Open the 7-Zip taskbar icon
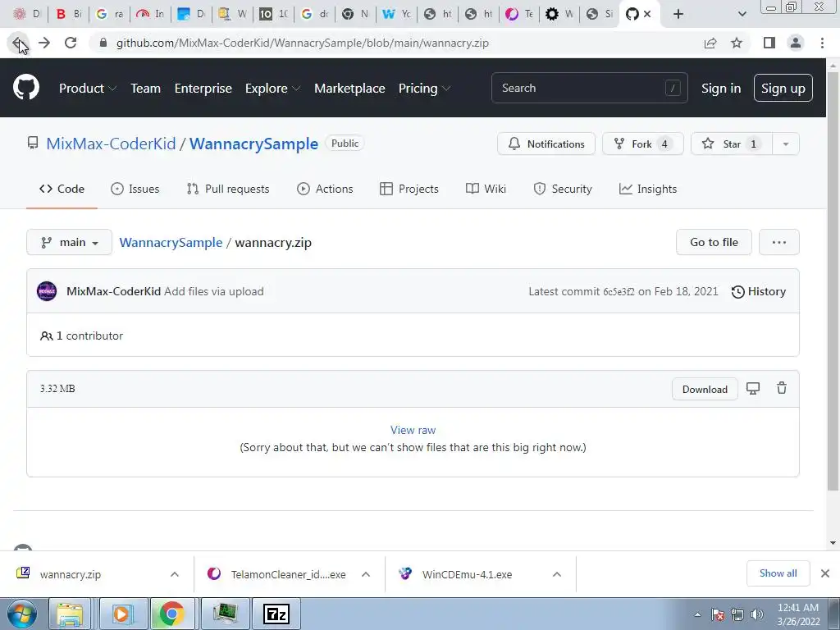840x630 pixels. point(276,614)
